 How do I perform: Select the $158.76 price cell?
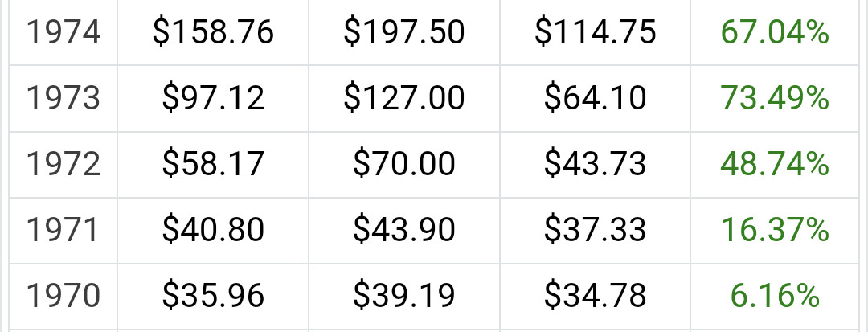(213, 33)
